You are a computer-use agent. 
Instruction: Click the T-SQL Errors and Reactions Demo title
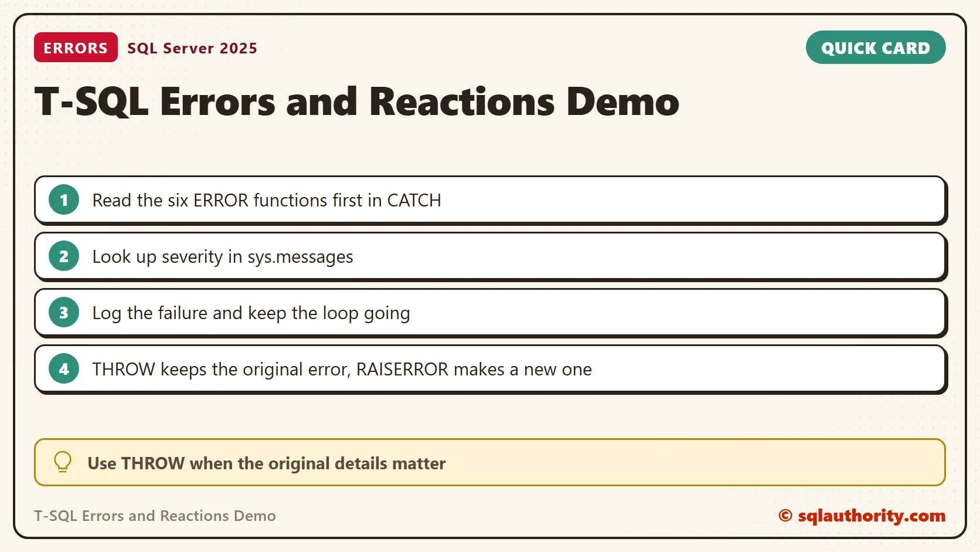tap(356, 102)
